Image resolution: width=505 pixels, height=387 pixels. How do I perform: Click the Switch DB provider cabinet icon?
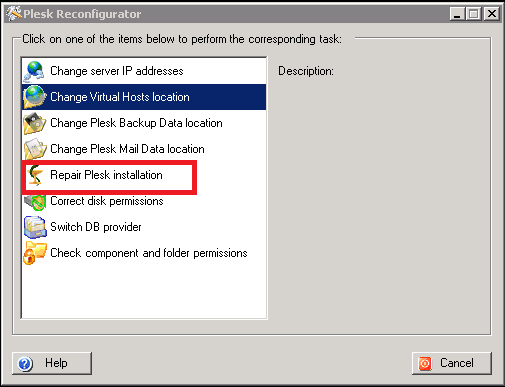[35, 227]
